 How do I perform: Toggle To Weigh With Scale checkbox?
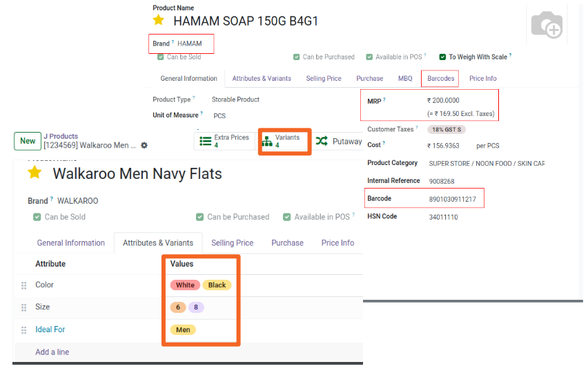coord(442,57)
